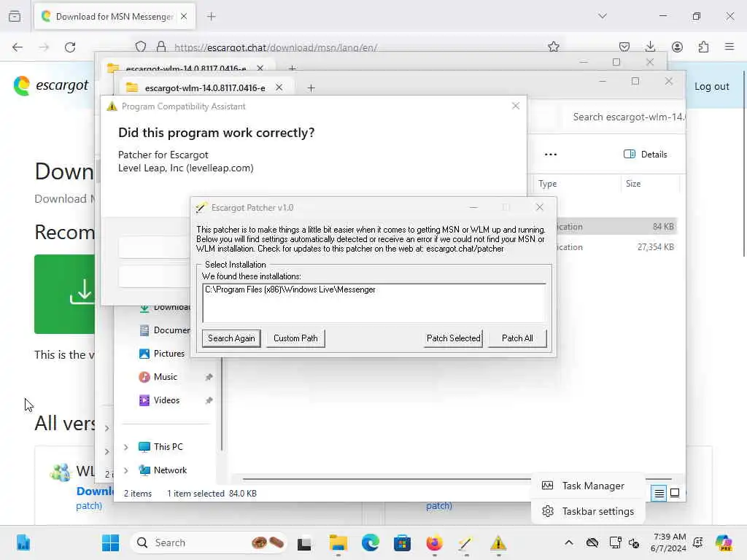747x560 pixels.
Task: Unpin Music using its pin icon
Action: [x=209, y=377]
